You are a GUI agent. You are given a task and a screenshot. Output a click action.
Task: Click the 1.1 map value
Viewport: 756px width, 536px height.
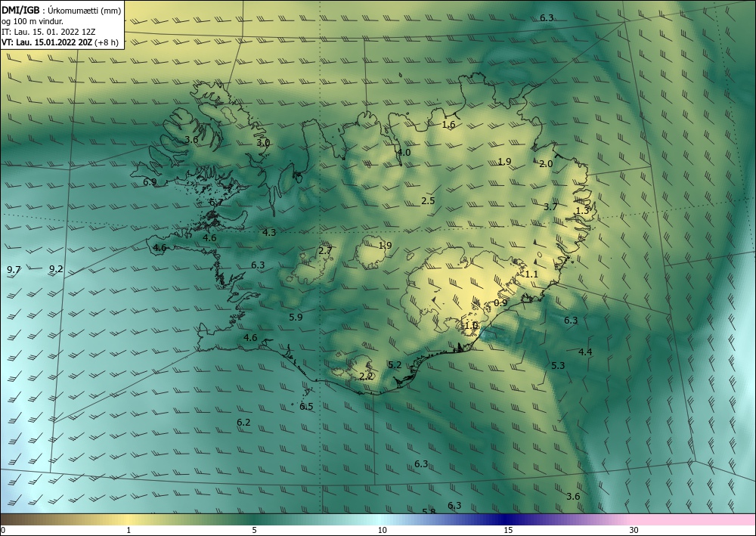point(531,274)
